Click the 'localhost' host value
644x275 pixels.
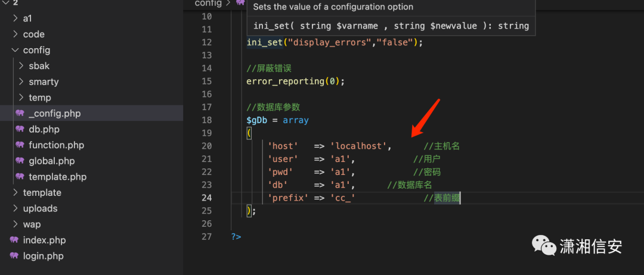[x=358, y=146]
